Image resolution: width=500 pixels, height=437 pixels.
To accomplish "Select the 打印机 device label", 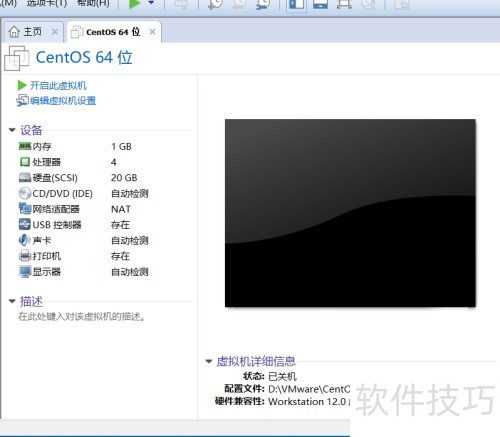I will (47, 256).
